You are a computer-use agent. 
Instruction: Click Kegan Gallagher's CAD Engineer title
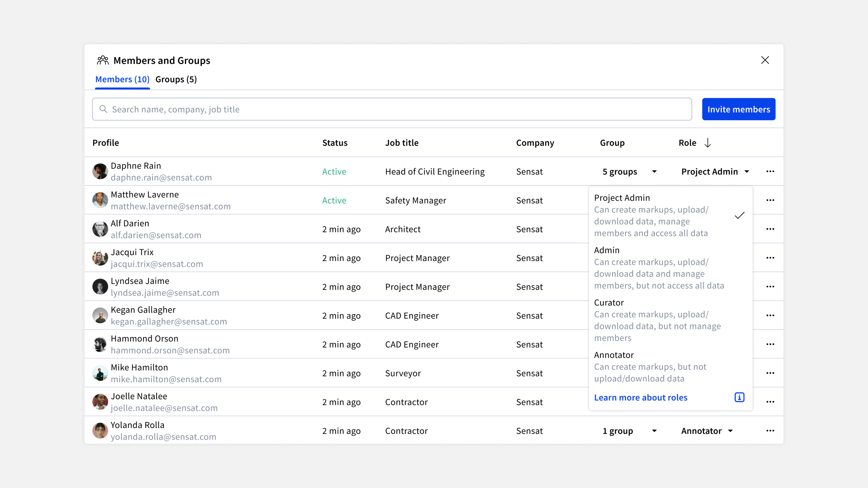click(x=412, y=316)
